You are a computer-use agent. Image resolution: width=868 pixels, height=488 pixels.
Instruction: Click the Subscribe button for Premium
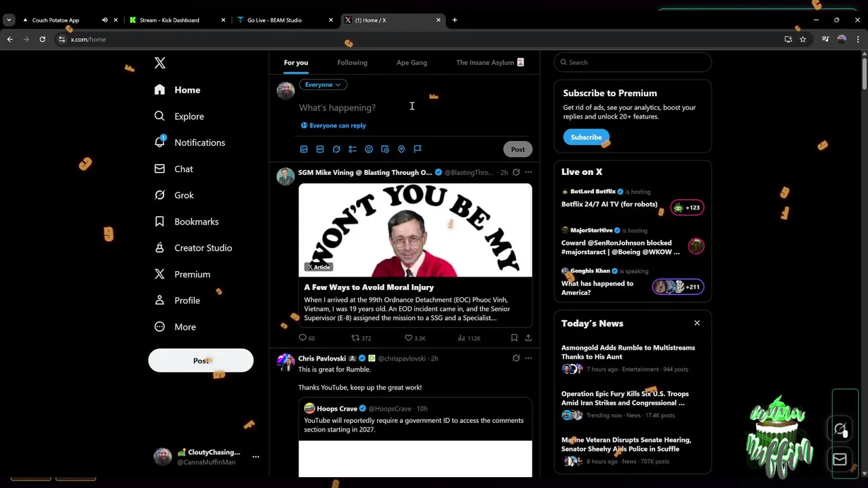586,137
